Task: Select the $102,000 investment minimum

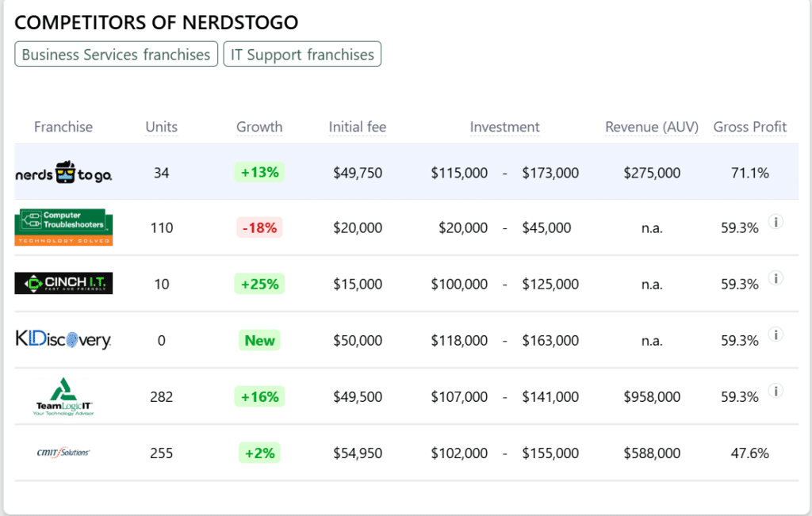Action: tap(459, 453)
